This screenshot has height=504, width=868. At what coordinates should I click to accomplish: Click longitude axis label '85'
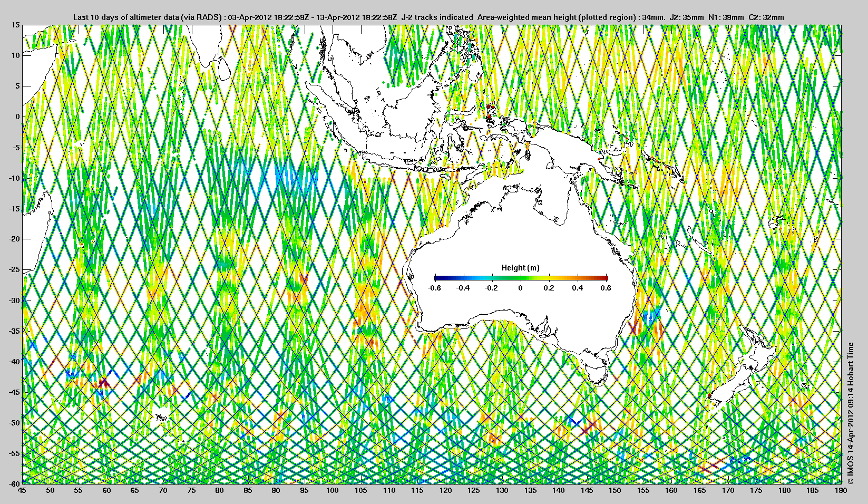point(248,490)
